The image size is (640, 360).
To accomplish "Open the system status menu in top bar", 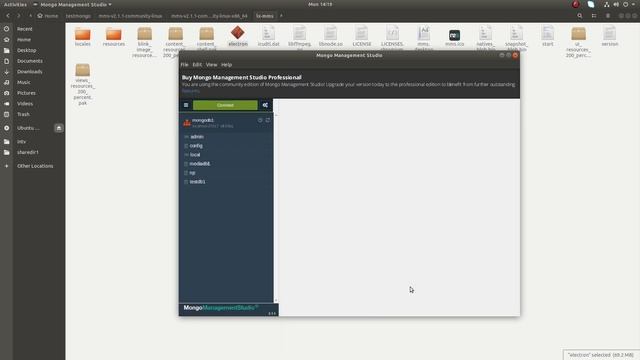I will (619, 4).
